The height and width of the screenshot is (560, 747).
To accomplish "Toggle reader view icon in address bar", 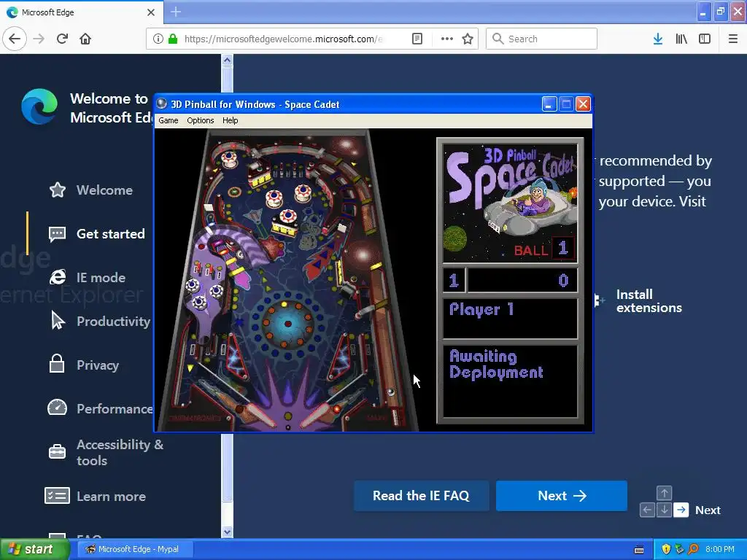I will 417,39.
